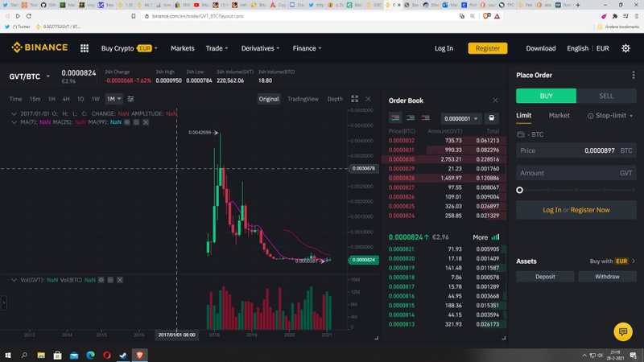The width and height of the screenshot is (644, 362).
Task: Remove the MA indicator
Action: [146, 122]
